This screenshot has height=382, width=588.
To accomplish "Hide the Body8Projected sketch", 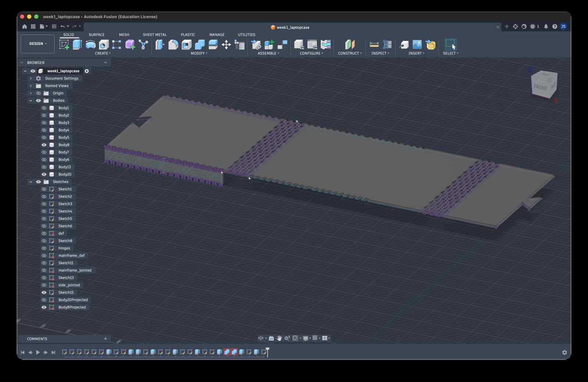I will pos(44,307).
